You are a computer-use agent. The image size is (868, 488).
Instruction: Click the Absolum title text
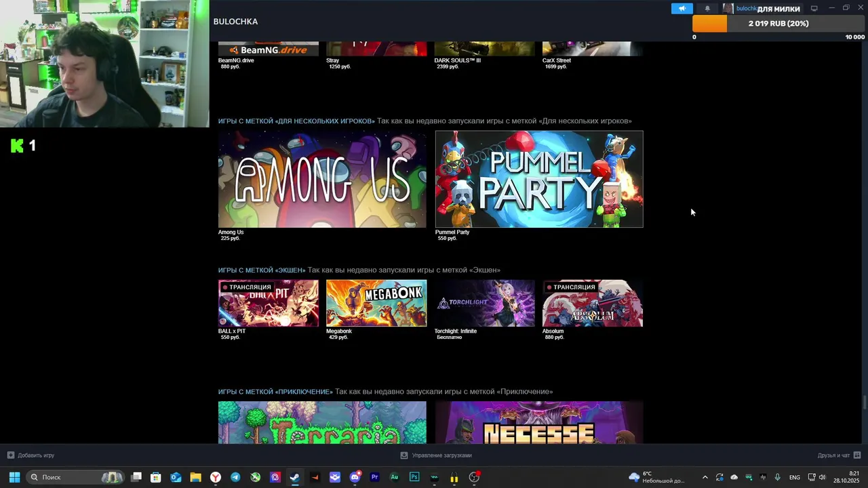point(553,331)
